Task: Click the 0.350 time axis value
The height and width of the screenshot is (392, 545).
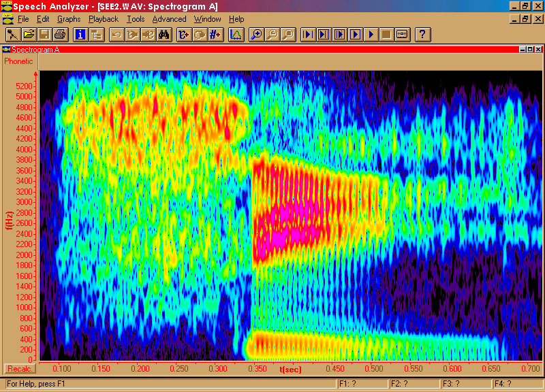Action: pos(258,369)
